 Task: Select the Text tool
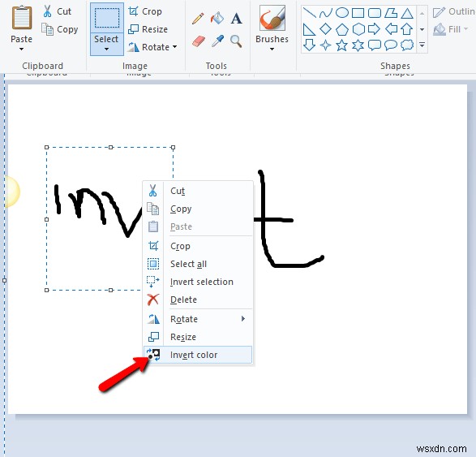click(x=236, y=18)
